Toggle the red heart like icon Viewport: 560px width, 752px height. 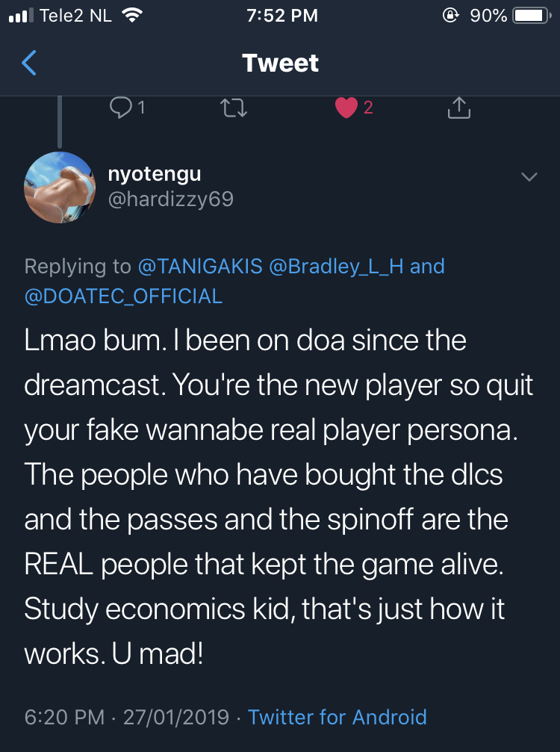click(346, 108)
